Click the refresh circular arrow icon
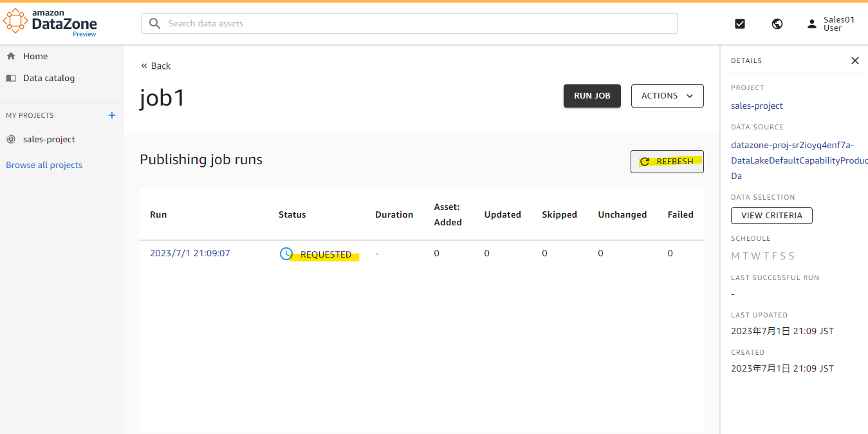This screenshot has width=868, height=434. click(644, 162)
